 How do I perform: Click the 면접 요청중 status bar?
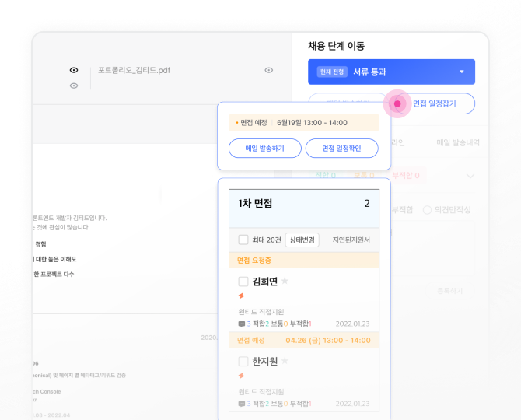304,261
